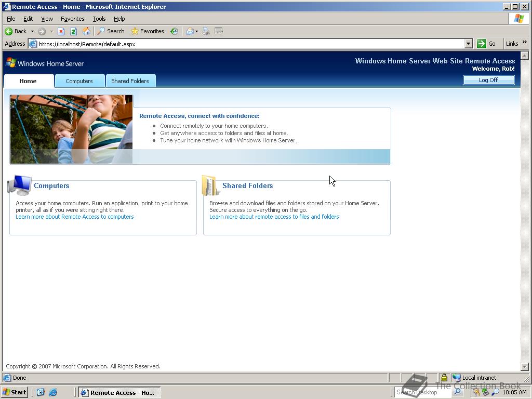
Task: Click the Log Off button
Action: (x=488, y=80)
